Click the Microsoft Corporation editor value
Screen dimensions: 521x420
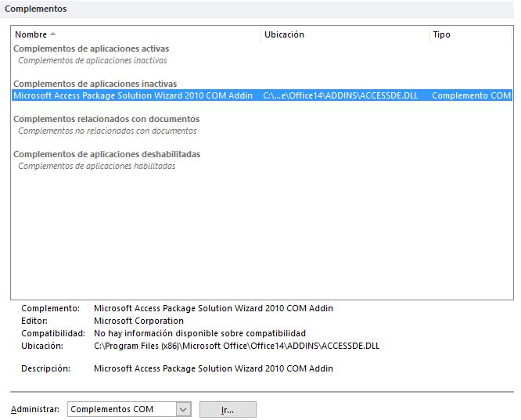[139, 321]
